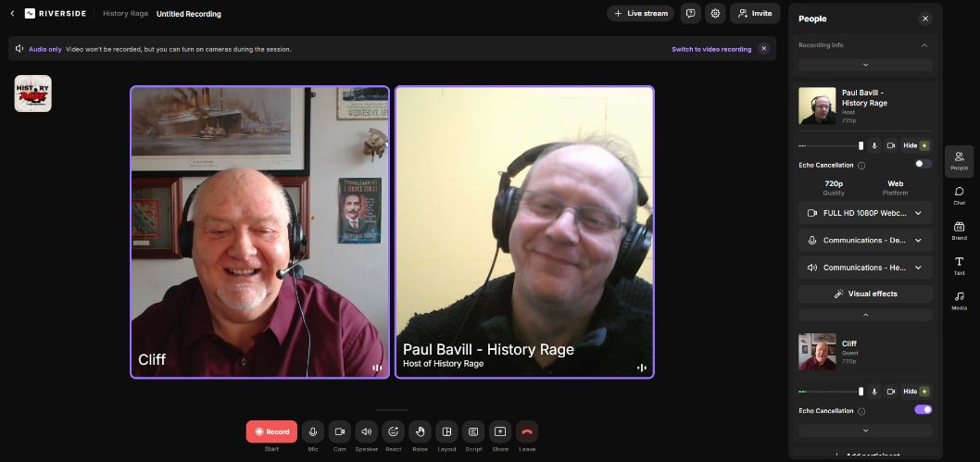980x462 pixels.
Task: Open the Brand sidebar tab
Action: pyautogui.click(x=959, y=231)
